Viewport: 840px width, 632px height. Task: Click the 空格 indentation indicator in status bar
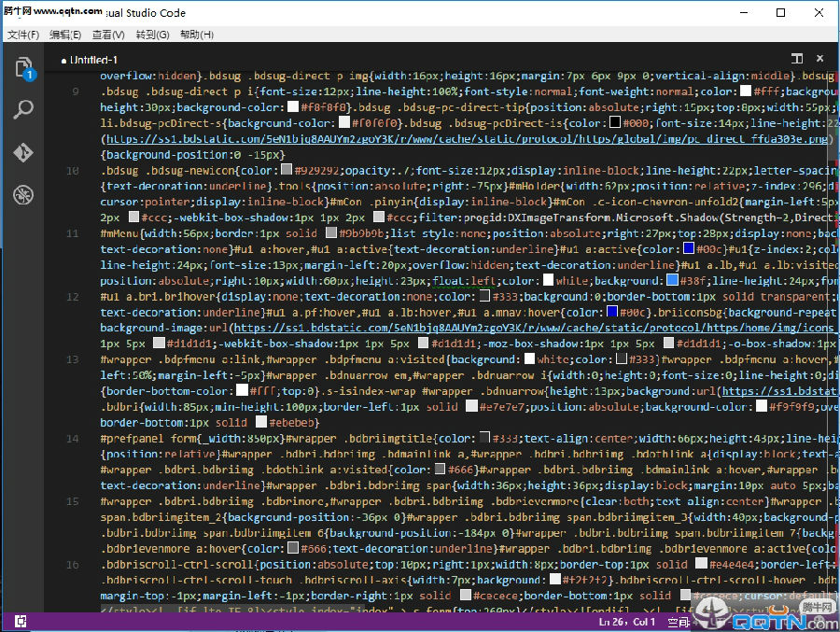pos(679,620)
